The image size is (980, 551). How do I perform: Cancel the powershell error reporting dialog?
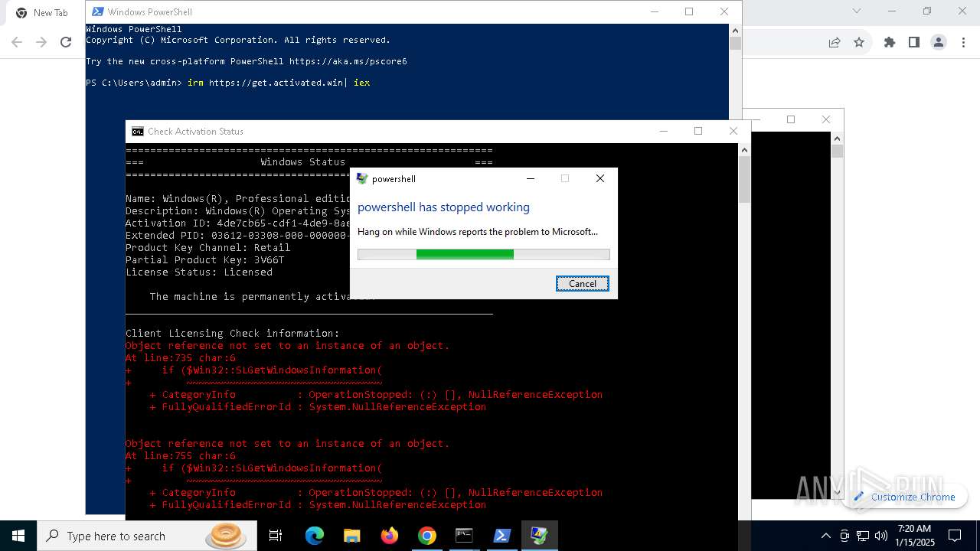pyautogui.click(x=583, y=284)
